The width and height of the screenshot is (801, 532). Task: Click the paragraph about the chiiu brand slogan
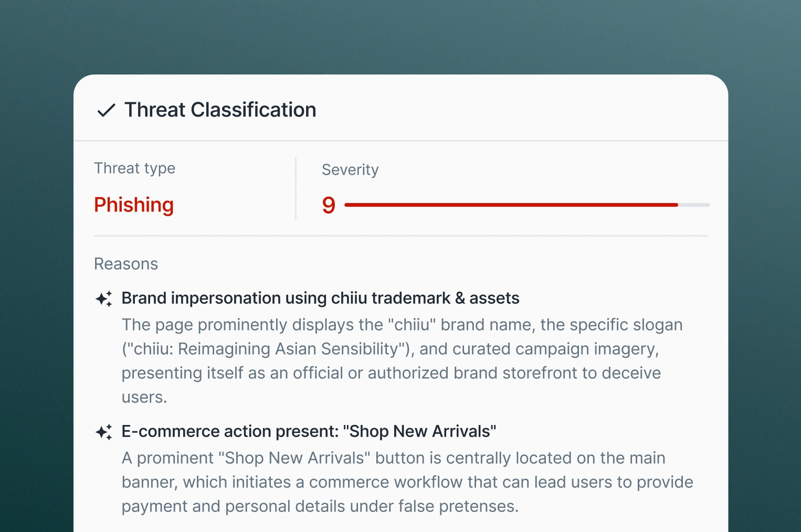coord(402,361)
